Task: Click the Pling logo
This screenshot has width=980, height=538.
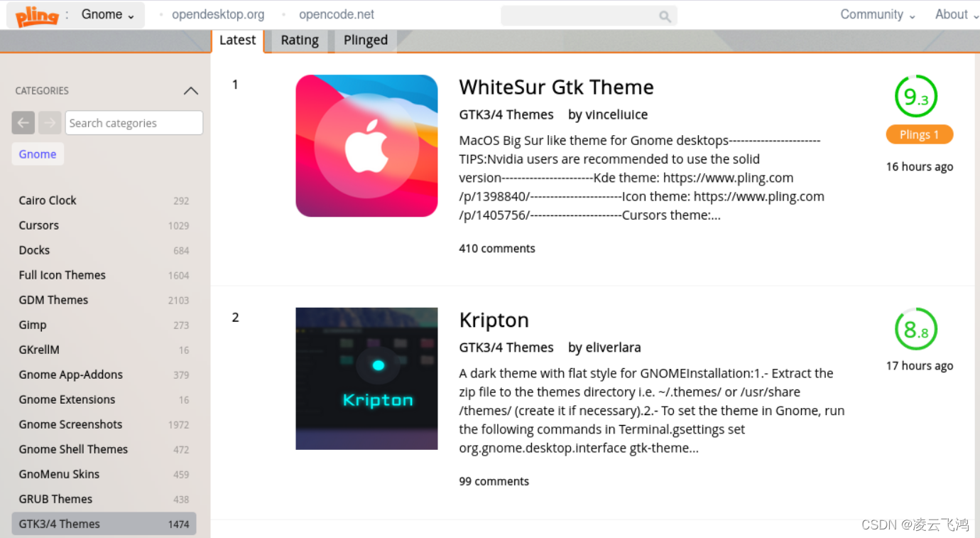Action: coord(37,15)
